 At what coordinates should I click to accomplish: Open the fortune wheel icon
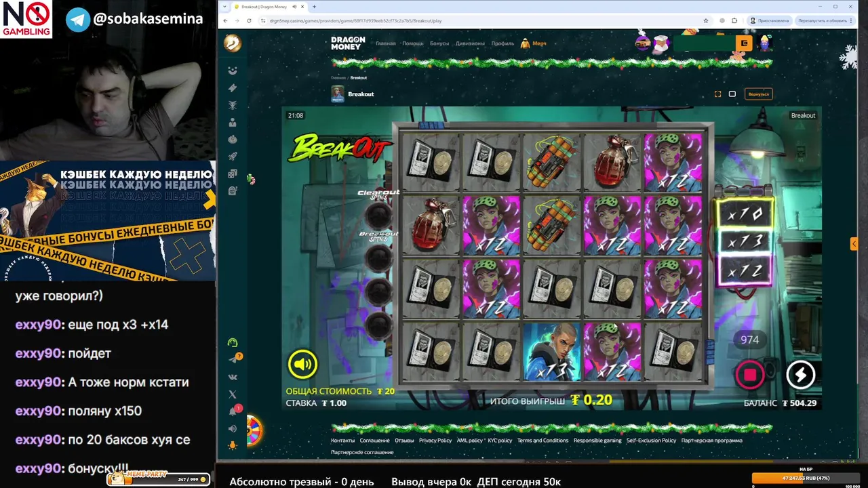click(x=254, y=431)
